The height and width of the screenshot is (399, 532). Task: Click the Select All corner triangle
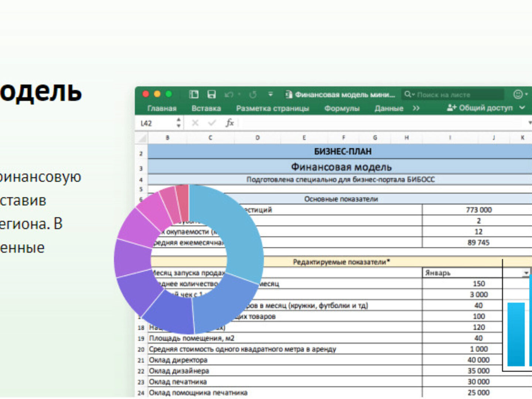[141, 138]
